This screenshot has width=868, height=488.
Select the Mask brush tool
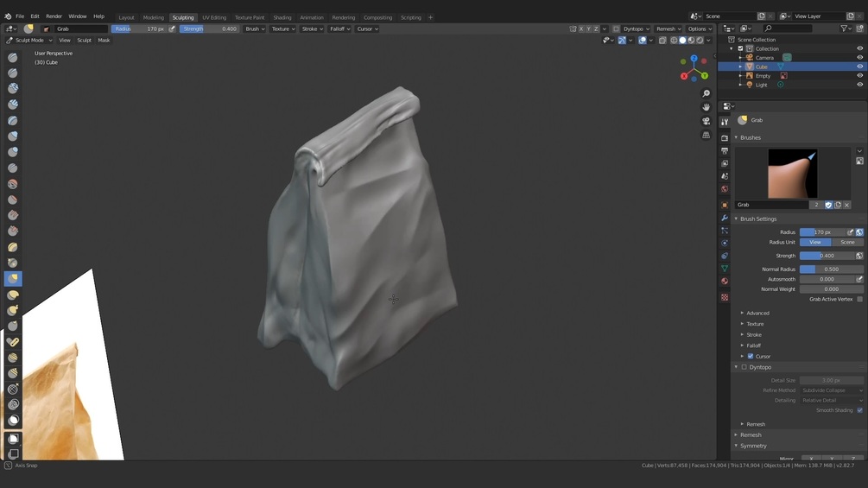(13, 421)
